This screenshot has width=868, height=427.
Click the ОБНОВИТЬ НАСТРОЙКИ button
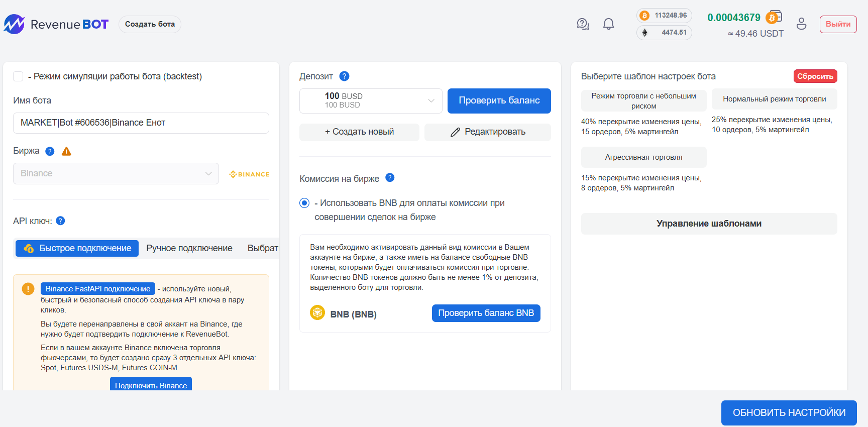click(x=789, y=413)
